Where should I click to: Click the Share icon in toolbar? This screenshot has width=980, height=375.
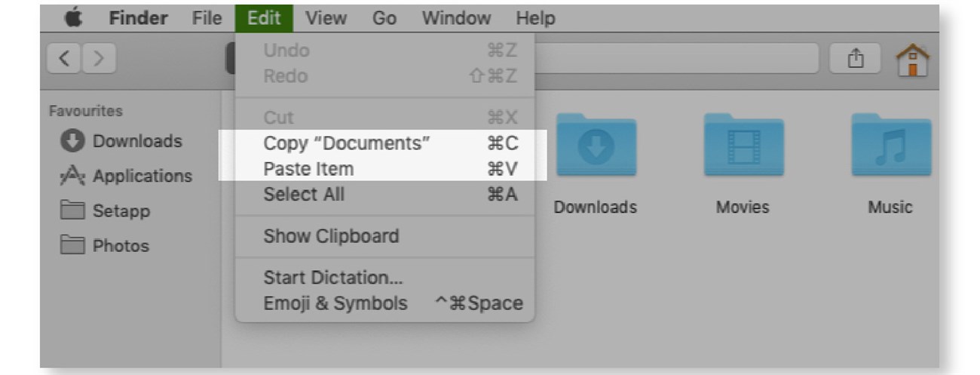(855, 57)
